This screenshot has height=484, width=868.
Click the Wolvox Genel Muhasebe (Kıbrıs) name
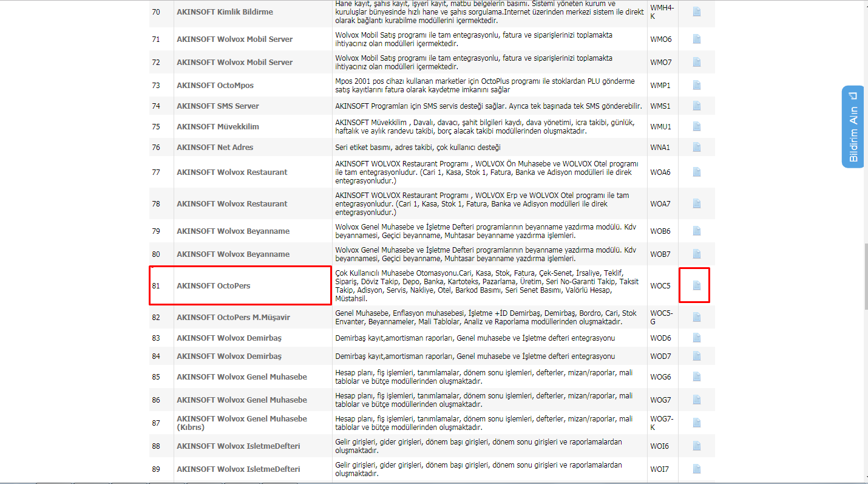(x=242, y=423)
